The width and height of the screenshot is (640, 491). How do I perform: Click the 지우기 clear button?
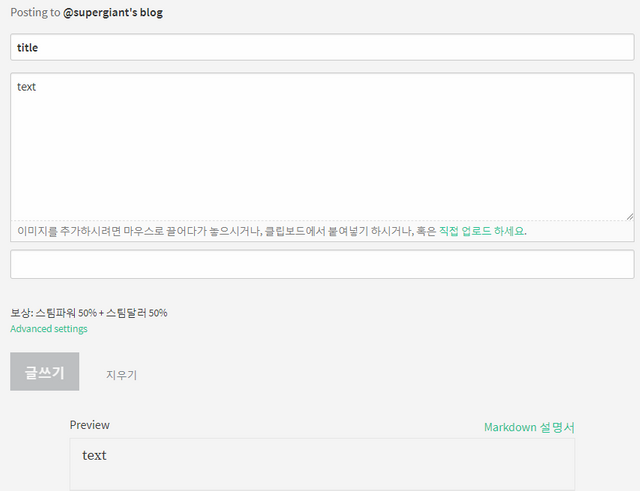122,375
